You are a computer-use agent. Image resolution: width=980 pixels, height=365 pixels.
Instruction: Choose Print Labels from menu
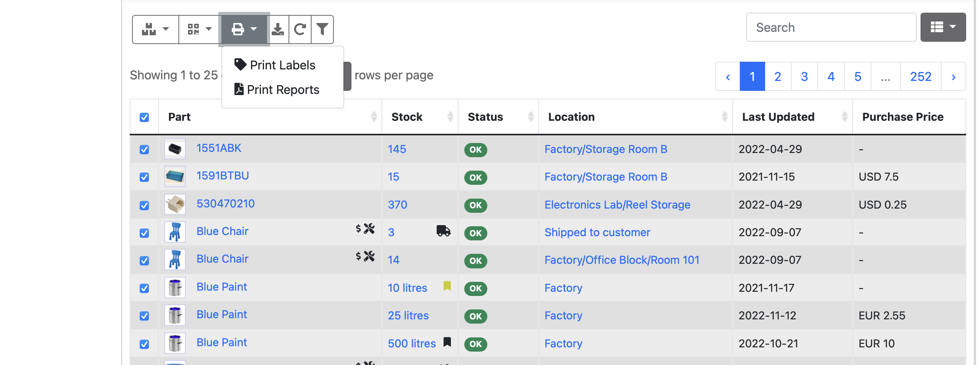[282, 65]
